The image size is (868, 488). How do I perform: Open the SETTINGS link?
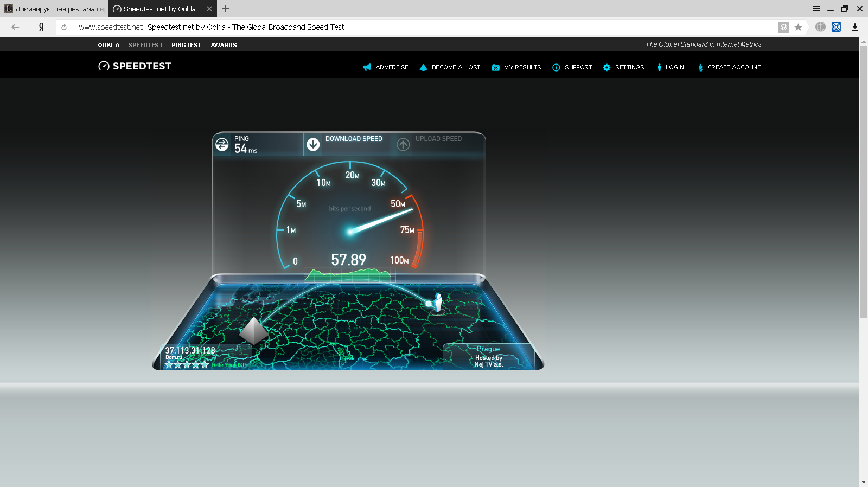tap(624, 67)
